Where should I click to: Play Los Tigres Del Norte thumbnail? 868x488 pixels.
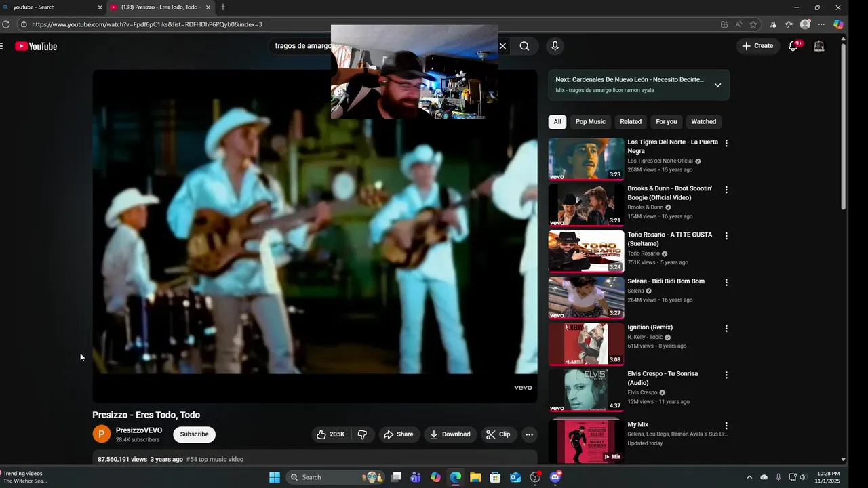[x=586, y=159]
